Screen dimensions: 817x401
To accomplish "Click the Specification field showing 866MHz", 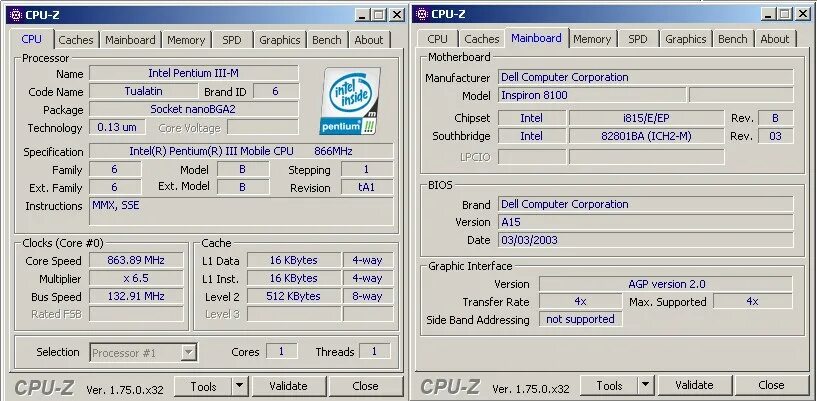I will pos(241,152).
